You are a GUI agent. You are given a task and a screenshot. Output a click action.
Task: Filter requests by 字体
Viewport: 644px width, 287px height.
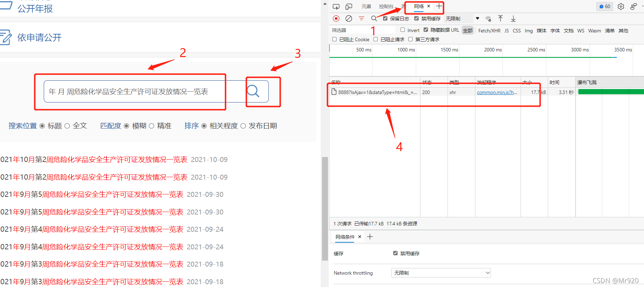click(x=555, y=31)
